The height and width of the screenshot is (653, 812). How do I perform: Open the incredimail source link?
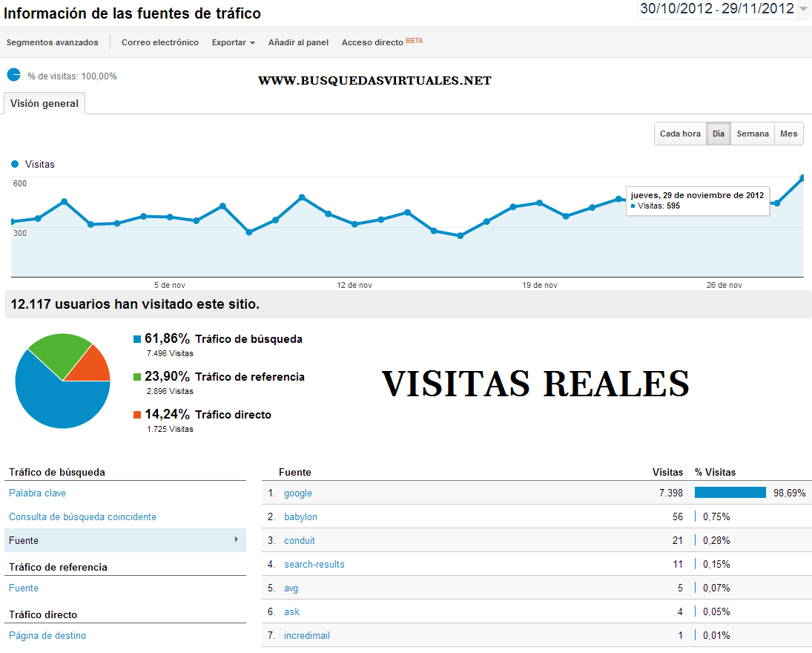coord(306,635)
